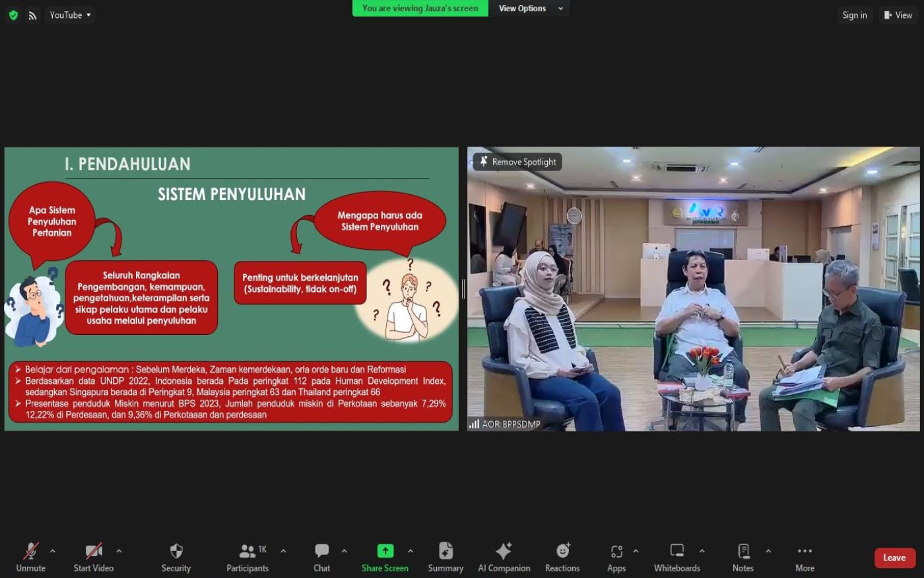Remove Spotlight from the speaker video
Image resolution: width=924 pixels, height=578 pixels.
coord(517,162)
